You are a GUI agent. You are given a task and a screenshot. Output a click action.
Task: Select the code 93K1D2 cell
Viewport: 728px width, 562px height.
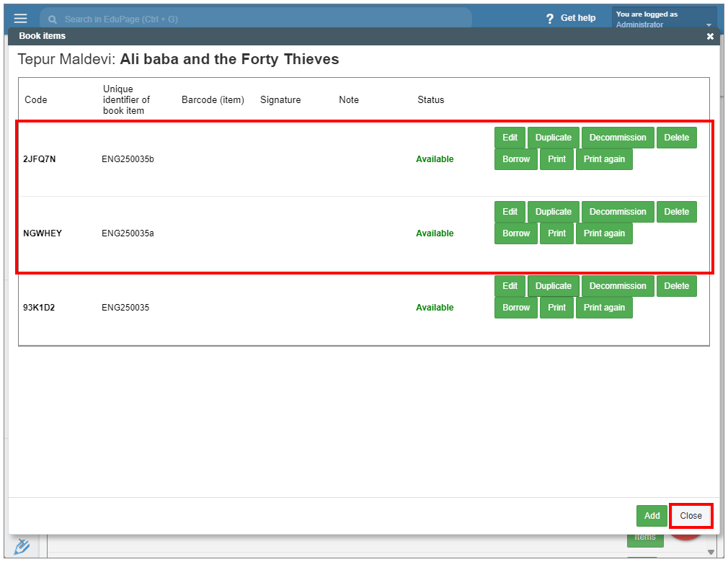pyautogui.click(x=39, y=308)
